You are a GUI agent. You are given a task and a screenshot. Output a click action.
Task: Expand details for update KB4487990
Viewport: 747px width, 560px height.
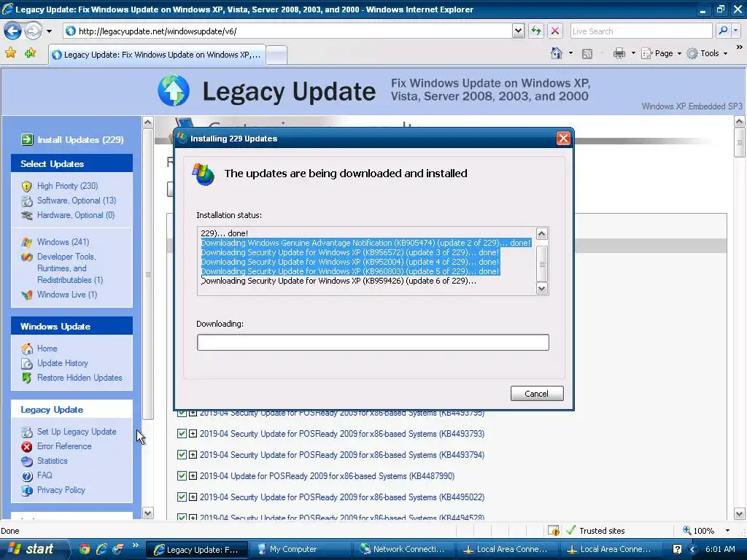(x=193, y=475)
